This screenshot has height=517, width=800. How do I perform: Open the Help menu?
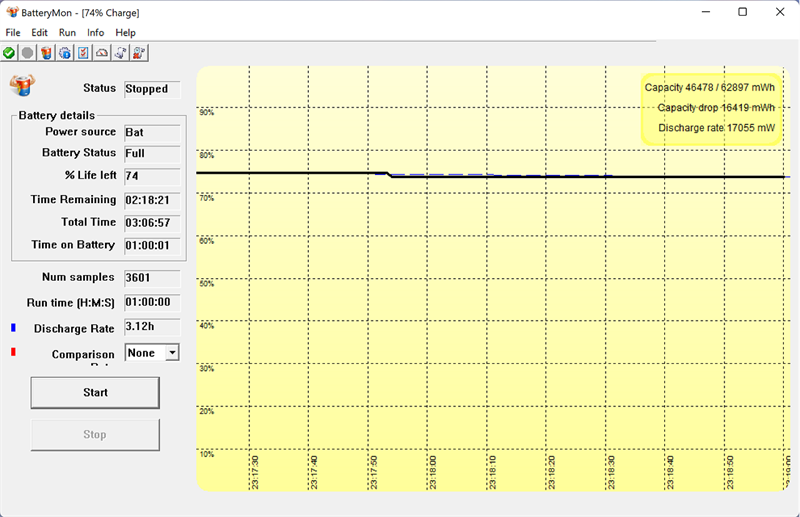pyautogui.click(x=125, y=33)
